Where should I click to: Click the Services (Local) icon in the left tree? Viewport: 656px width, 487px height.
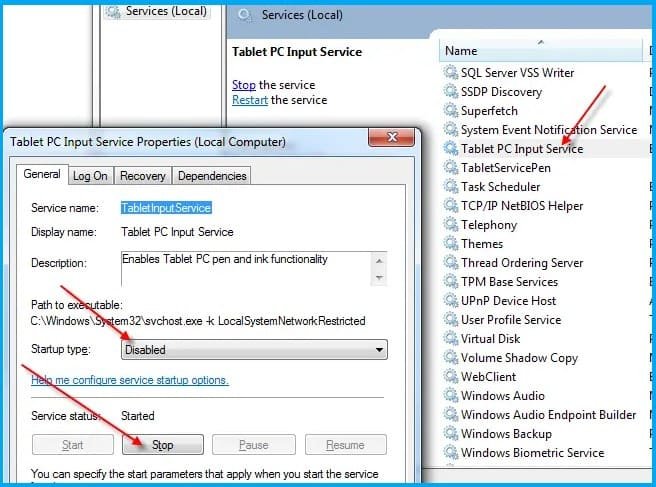tap(113, 11)
